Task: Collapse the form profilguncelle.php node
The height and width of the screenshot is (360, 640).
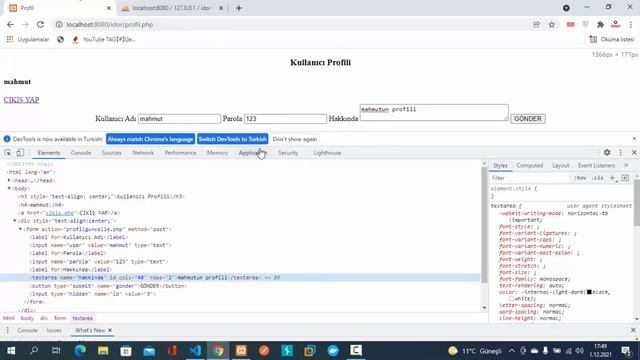Action: tap(20, 229)
